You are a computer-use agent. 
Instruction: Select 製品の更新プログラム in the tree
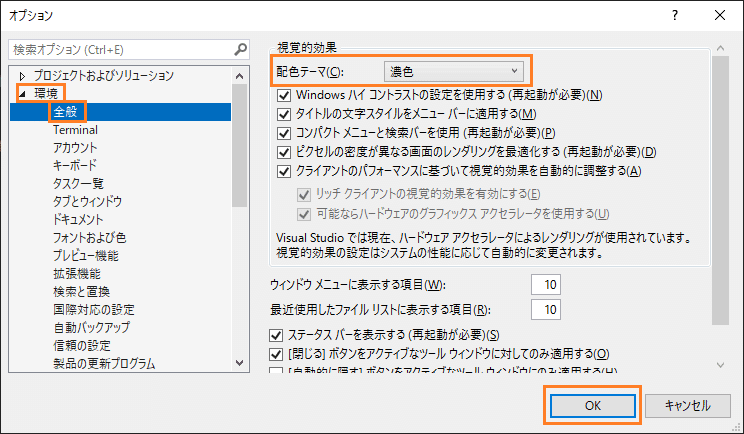pos(104,364)
